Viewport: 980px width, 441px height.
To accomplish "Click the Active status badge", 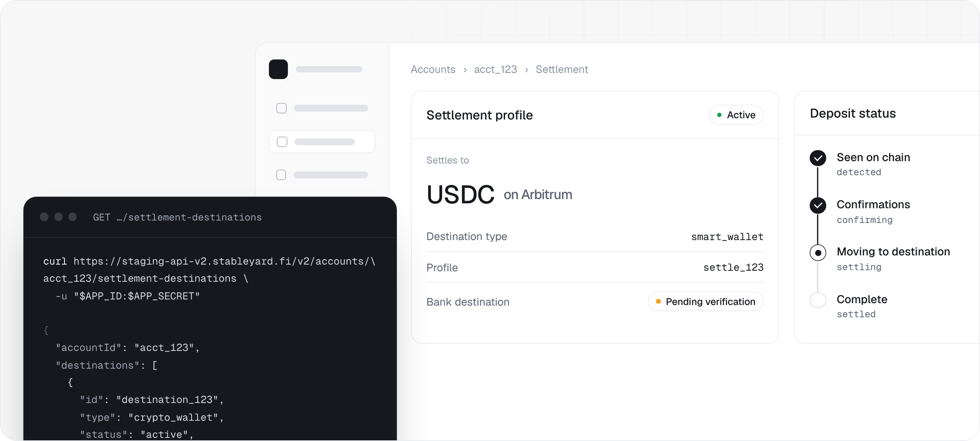I will coord(736,115).
